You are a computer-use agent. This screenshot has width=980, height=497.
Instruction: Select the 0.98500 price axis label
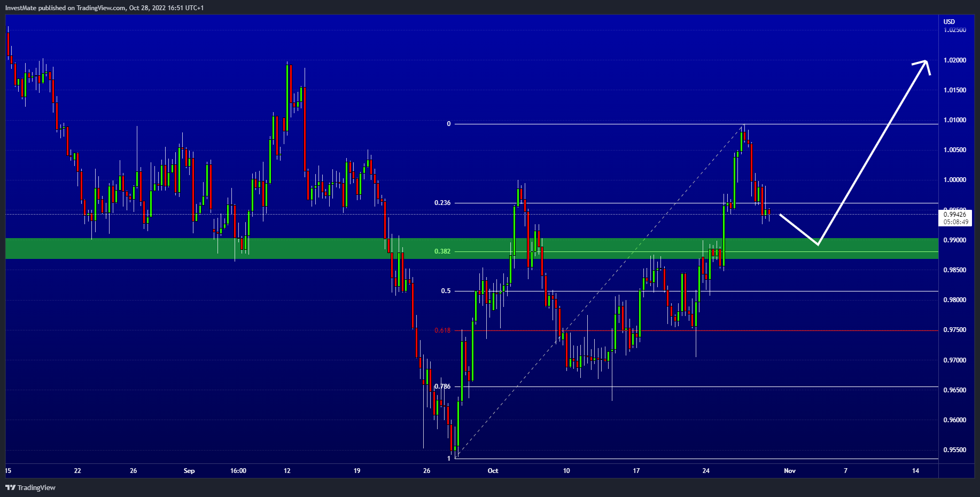[955, 270]
